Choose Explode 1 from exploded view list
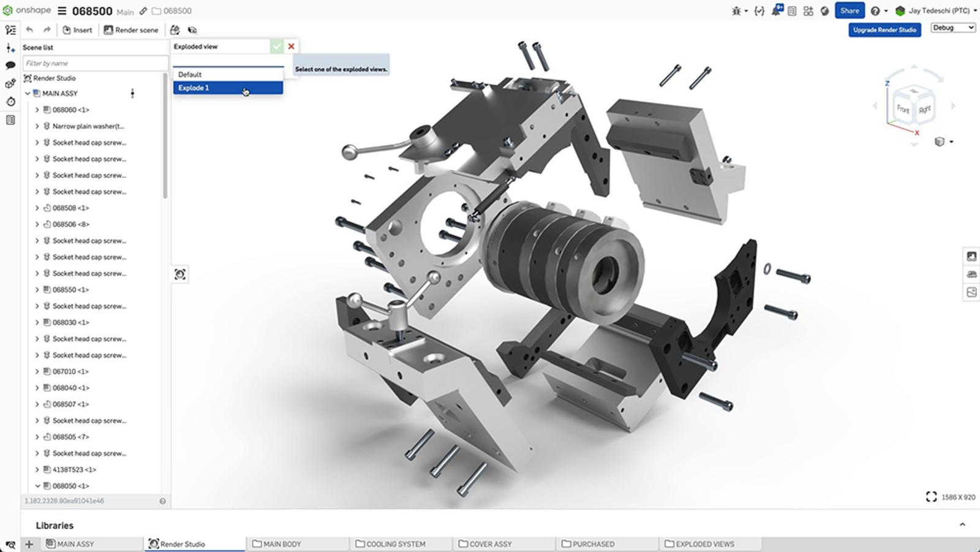Screen dimensions: 980x552 pos(227,88)
